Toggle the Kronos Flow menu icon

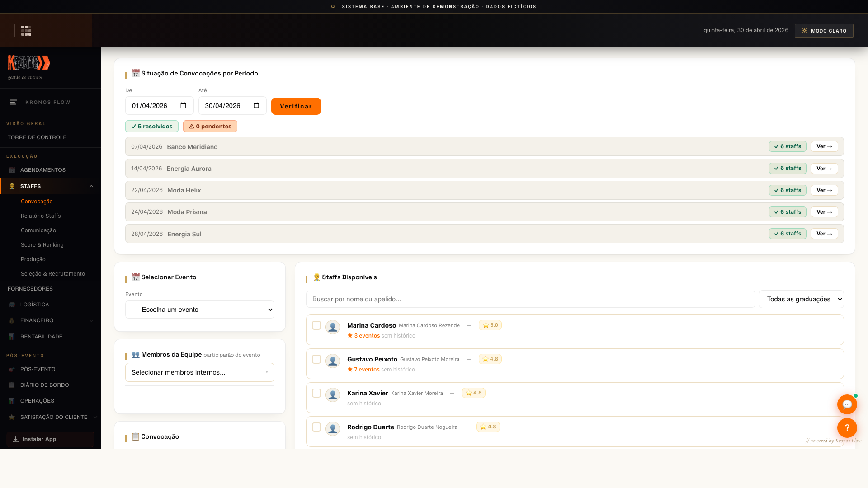[x=14, y=102]
